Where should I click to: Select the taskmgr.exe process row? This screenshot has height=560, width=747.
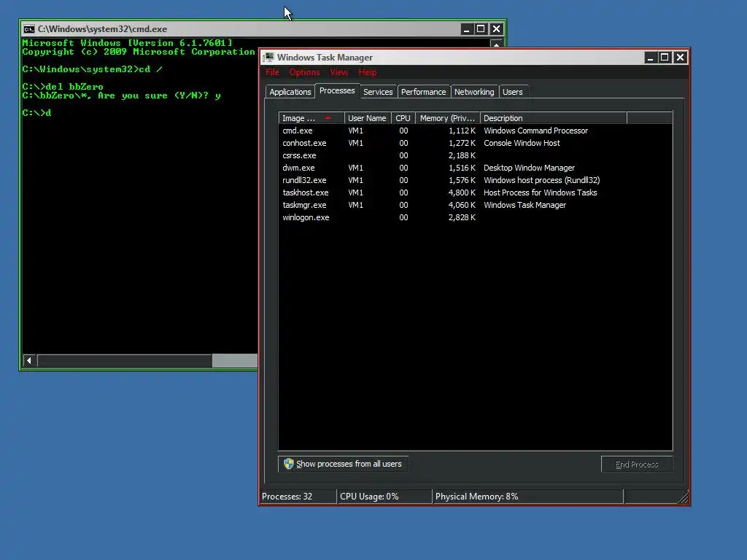(x=475, y=205)
